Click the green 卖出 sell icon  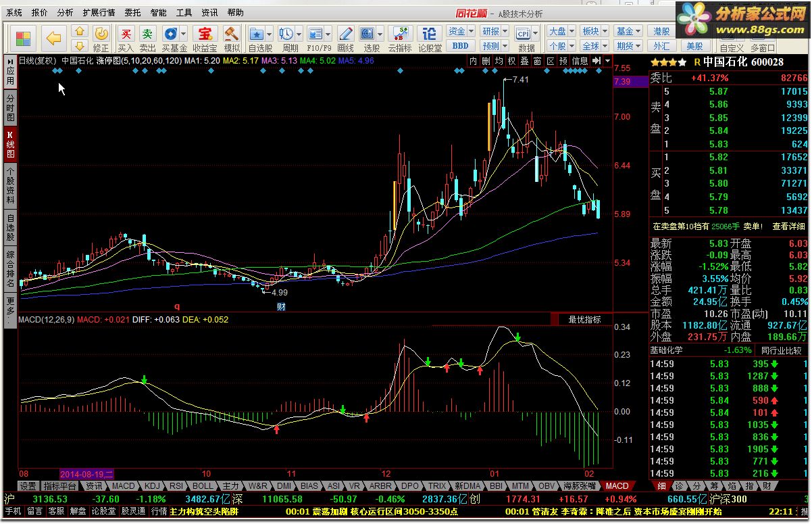(x=147, y=39)
